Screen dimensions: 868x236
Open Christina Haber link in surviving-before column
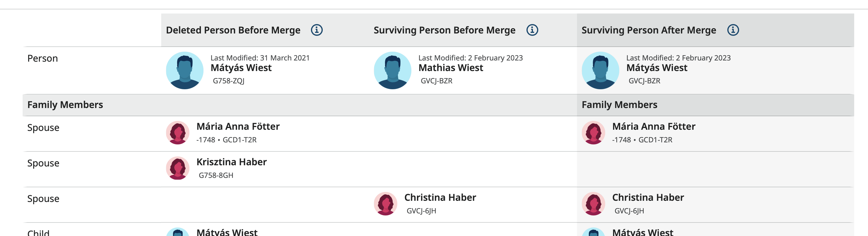click(x=440, y=198)
